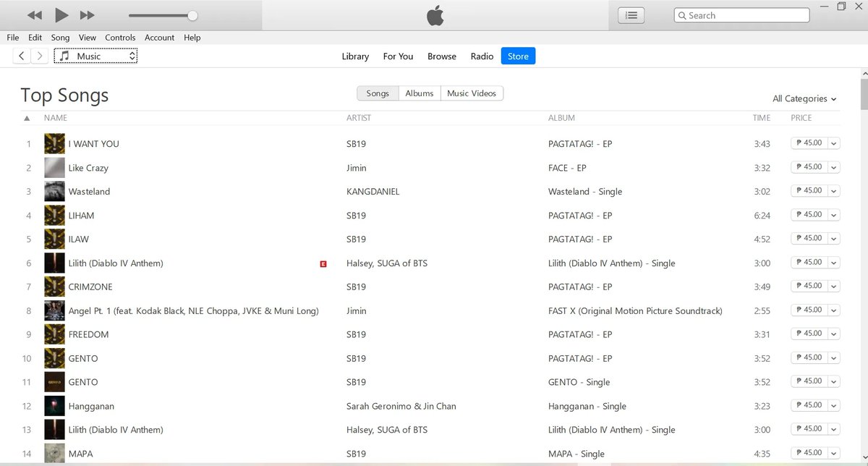Select the Songs segment button
Image resolution: width=868 pixels, height=466 pixels.
click(378, 93)
